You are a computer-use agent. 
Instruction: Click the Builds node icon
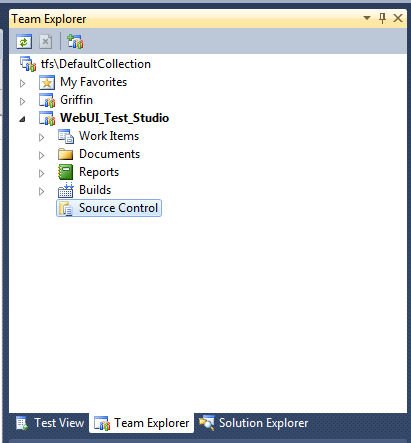tap(66, 190)
